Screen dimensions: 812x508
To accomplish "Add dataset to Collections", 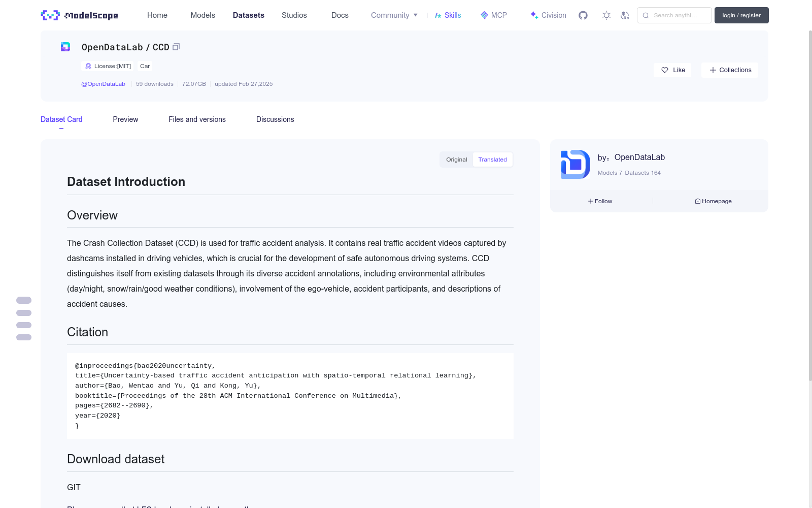I will pyautogui.click(x=730, y=70).
